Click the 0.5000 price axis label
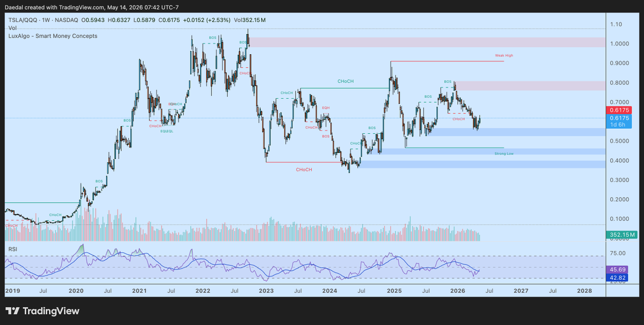The image size is (644, 325). 619,141
